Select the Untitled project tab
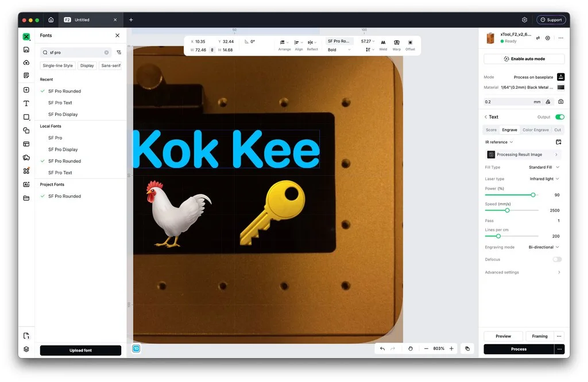588x382 pixels. click(x=90, y=20)
